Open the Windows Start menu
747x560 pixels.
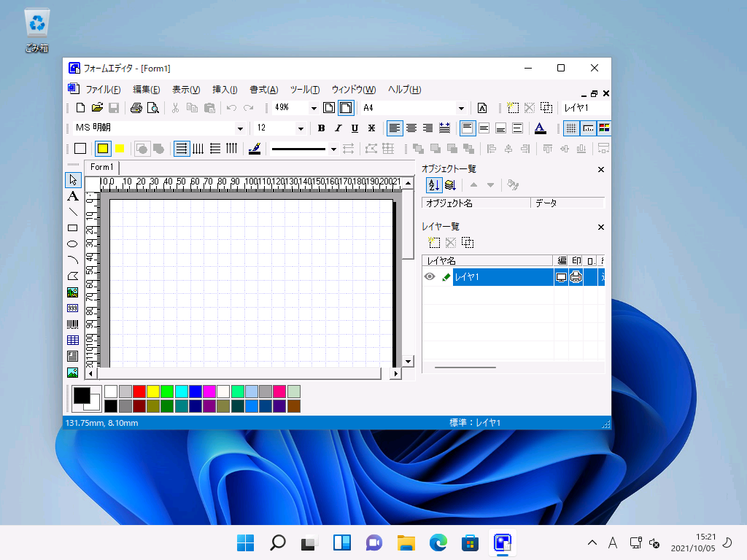point(245,542)
